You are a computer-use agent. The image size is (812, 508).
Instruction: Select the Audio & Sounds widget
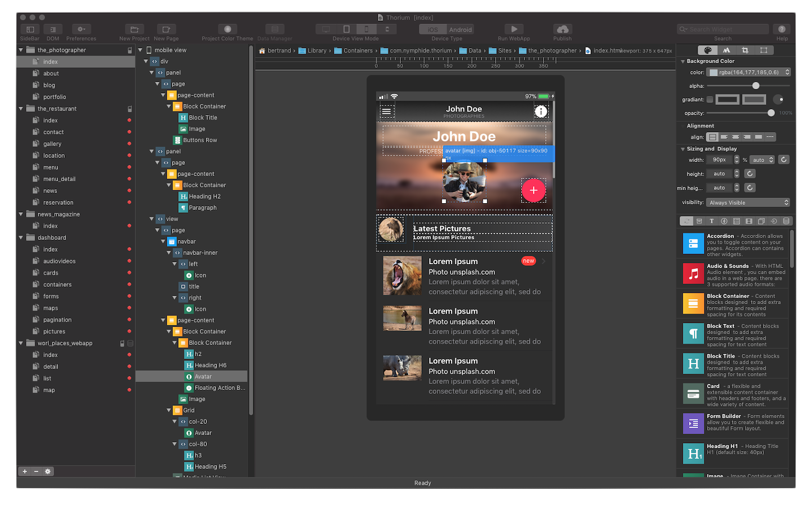tap(734, 274)
